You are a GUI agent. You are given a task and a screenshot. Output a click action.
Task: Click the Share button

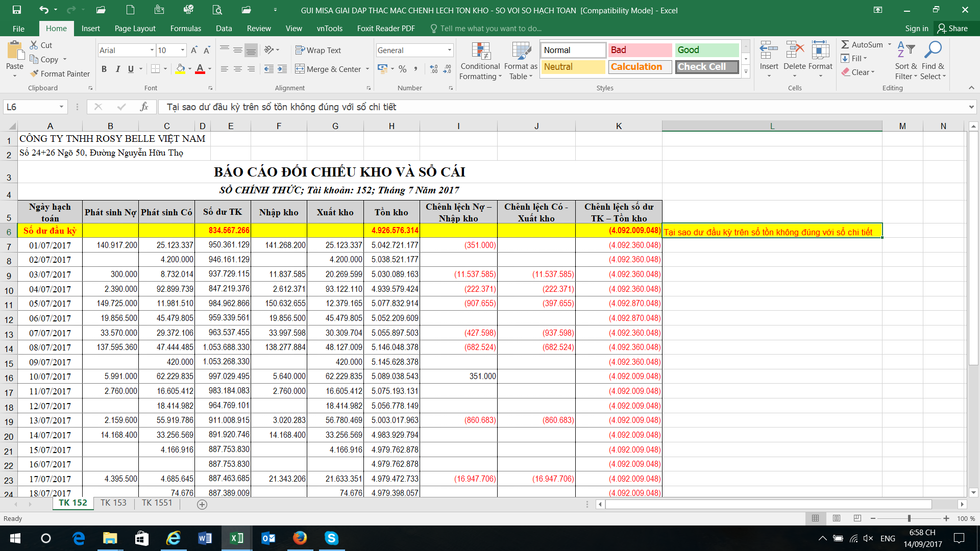(x=952, y=29)
